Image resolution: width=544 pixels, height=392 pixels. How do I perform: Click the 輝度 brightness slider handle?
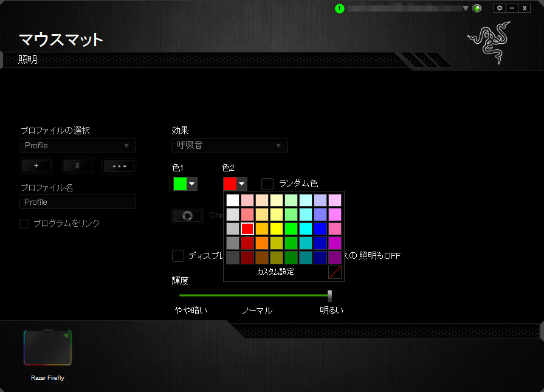[x=330, y=295]
